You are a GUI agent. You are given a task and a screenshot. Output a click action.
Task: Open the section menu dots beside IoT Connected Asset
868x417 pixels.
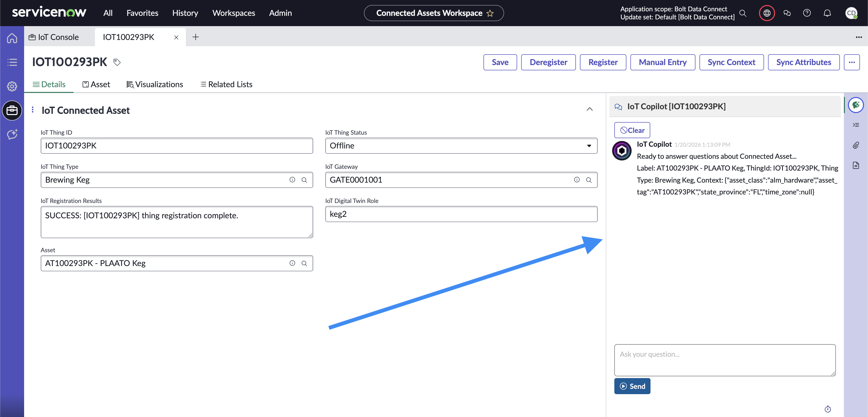pyautogui.click(x=32, y=110)
